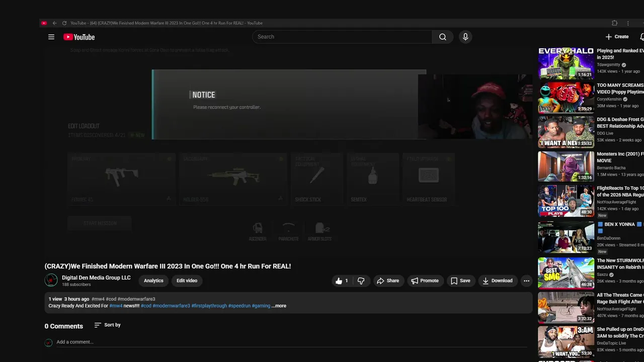Open the YouTube hamburger guide menu
Viewport: 644px width, 362px height.
(51, 37)
